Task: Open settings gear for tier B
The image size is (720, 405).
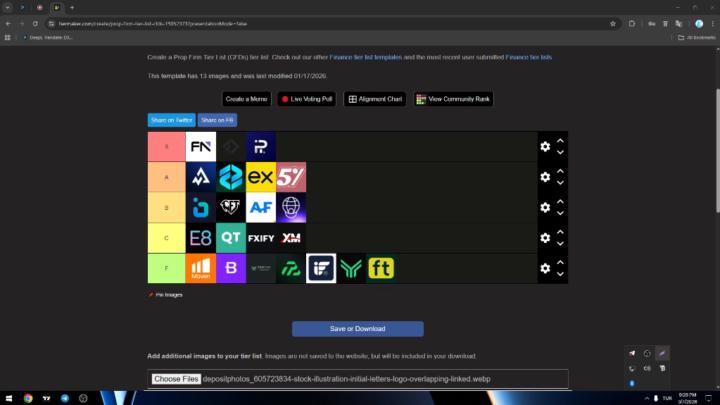Action: click(545, 208)
